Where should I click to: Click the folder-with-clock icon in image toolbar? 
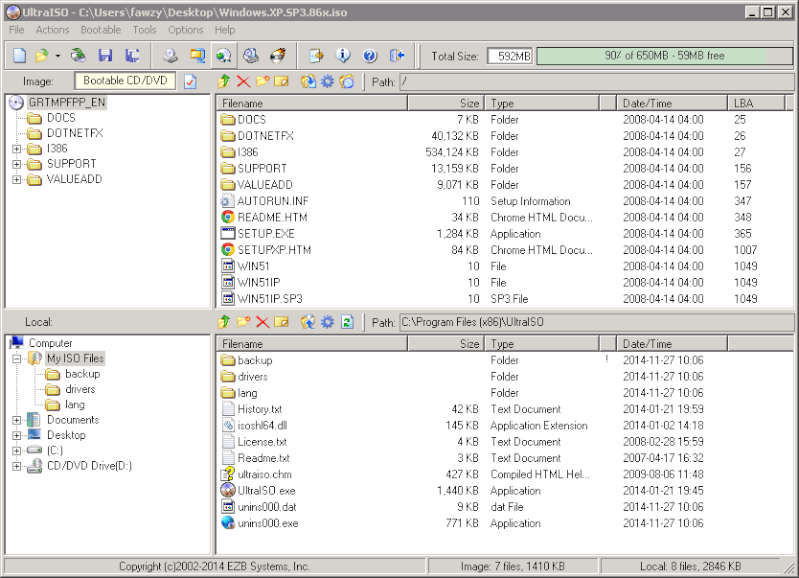[347, 82]
